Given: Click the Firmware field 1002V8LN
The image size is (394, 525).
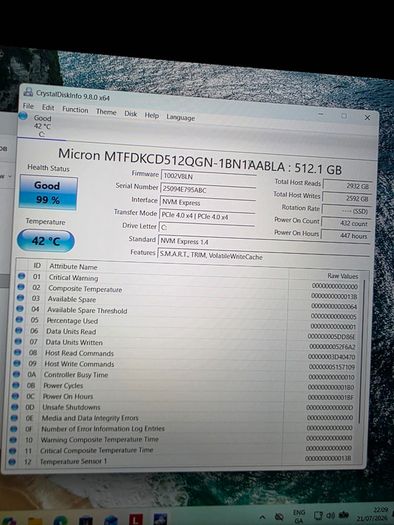Looking at the screenshot, I should point(208,176).
